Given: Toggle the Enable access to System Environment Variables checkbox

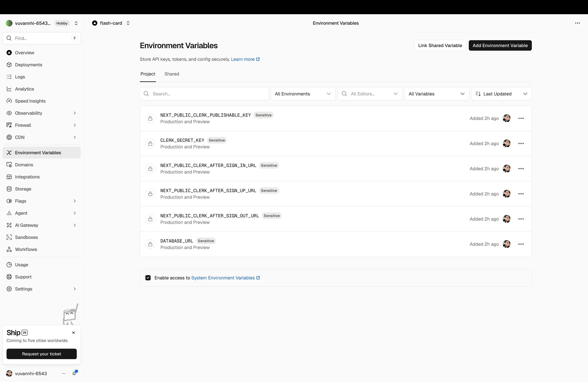Looking at the screenshot, I should coord(148,278).
